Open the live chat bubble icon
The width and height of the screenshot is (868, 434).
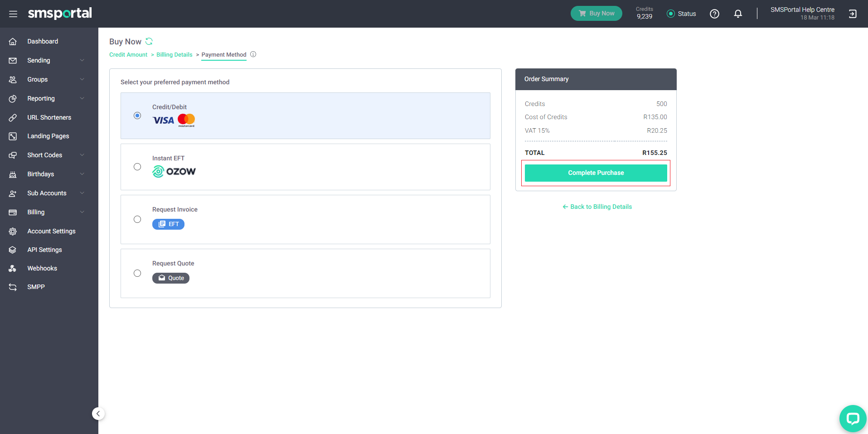pos(853,419)
